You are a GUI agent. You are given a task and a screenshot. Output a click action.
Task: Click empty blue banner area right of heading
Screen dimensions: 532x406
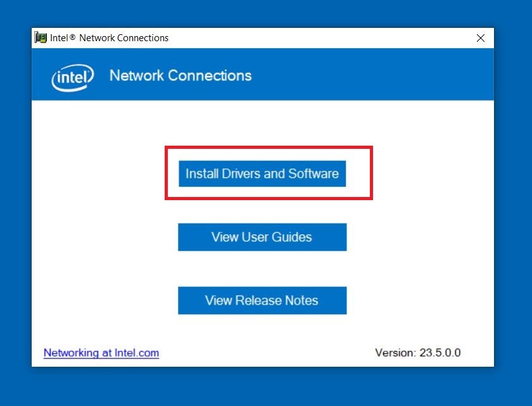[x=380, y=76]
